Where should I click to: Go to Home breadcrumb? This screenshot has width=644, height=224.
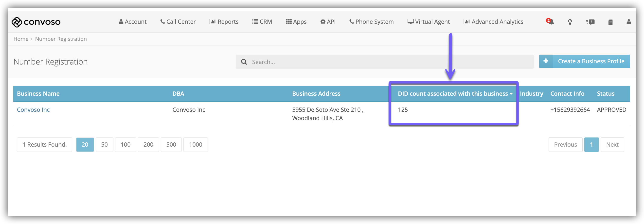21,39
